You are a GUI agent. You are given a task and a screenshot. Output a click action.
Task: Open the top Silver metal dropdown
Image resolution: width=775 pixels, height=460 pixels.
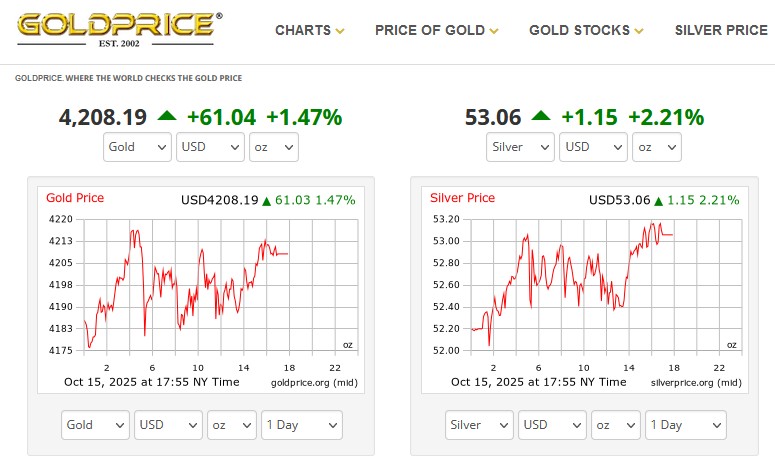(x=520, y=147)
